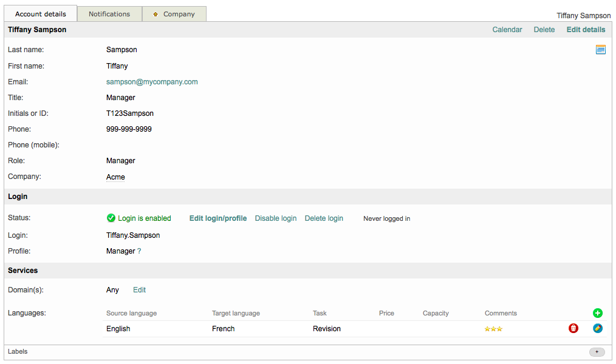Click the three-star rating in Comments
This screenshot has width=616, height=364.
click(493, 329)
